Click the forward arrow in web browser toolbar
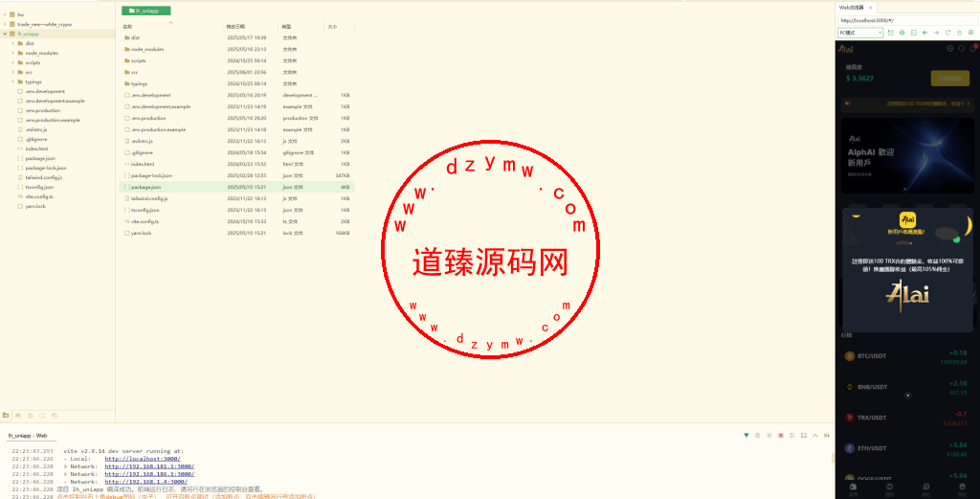Image resolution: width=980 pixels, height=499 pixels. click(936, 33)
